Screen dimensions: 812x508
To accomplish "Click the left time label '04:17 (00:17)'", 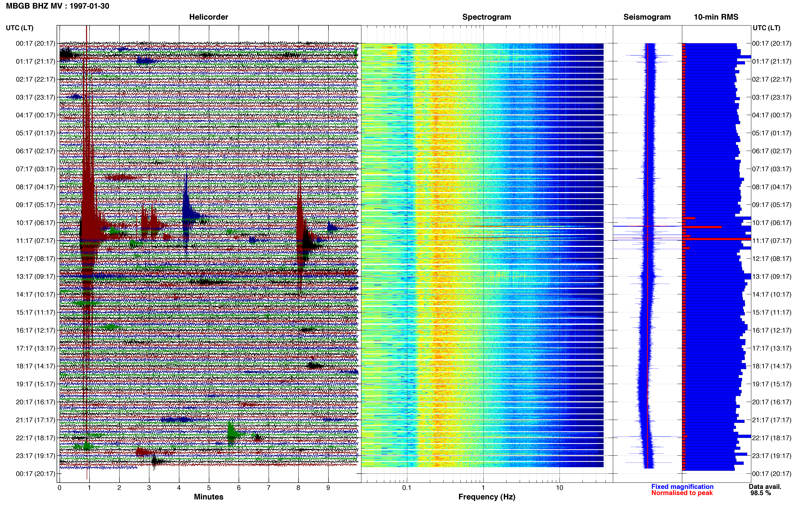I will click(36, 115).
